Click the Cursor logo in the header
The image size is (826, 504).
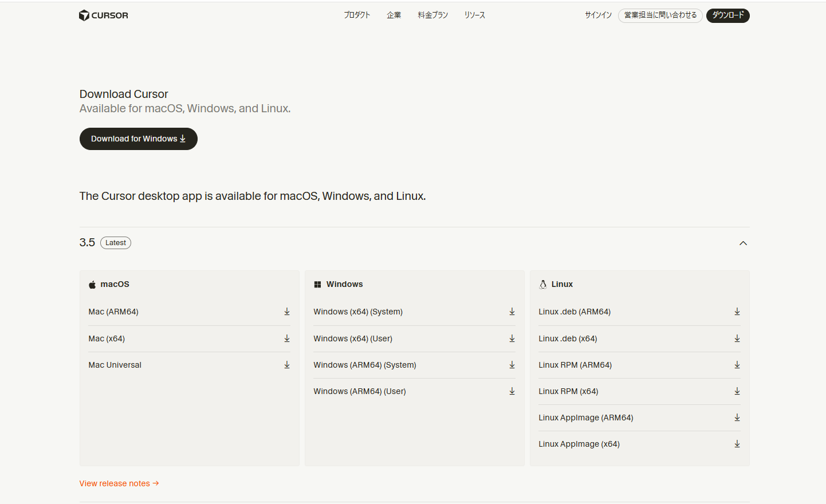point(104,15)
